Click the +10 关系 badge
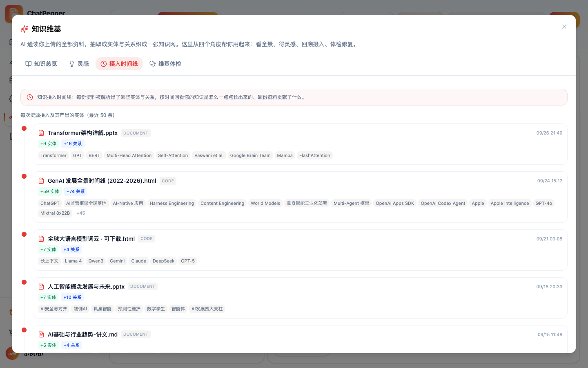588x368 pixels. 72,297
